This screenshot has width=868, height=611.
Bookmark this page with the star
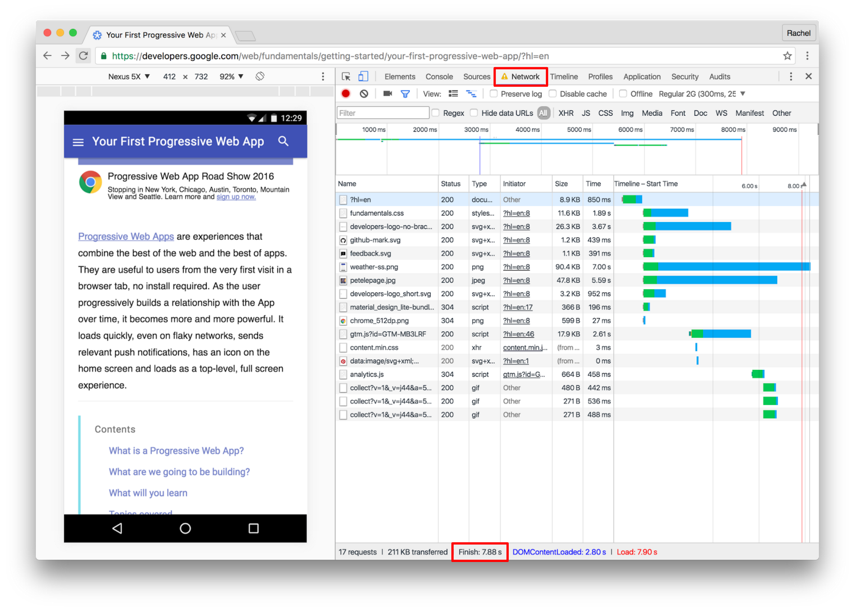pos(787,56)
